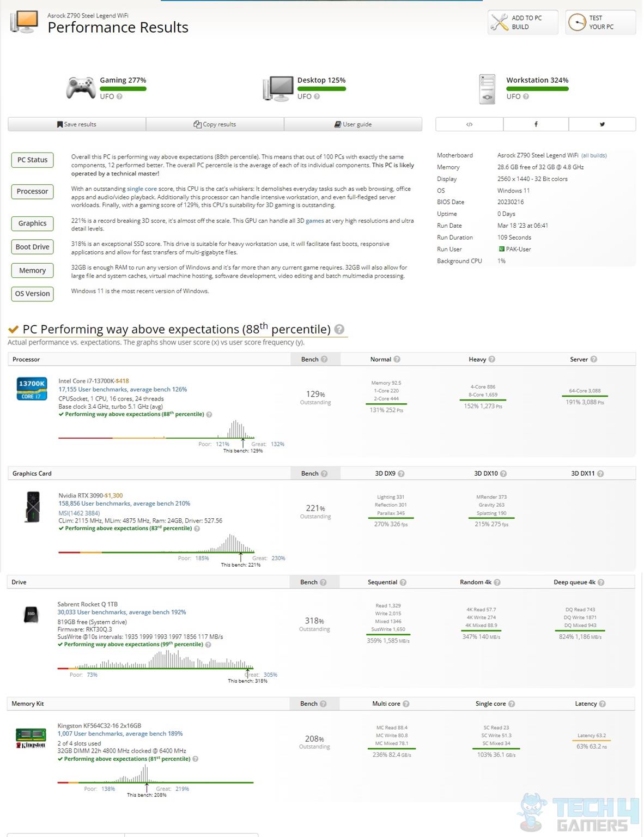Viewport: 644px width, 837px height.
Task: Click help icon beside Latency header
Action: point(602,703)
